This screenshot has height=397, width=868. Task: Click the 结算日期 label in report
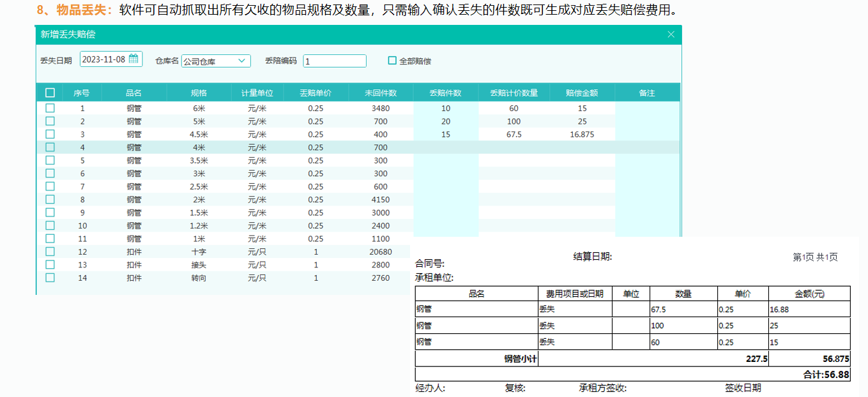pyautogui.click(x=593, y=257)
